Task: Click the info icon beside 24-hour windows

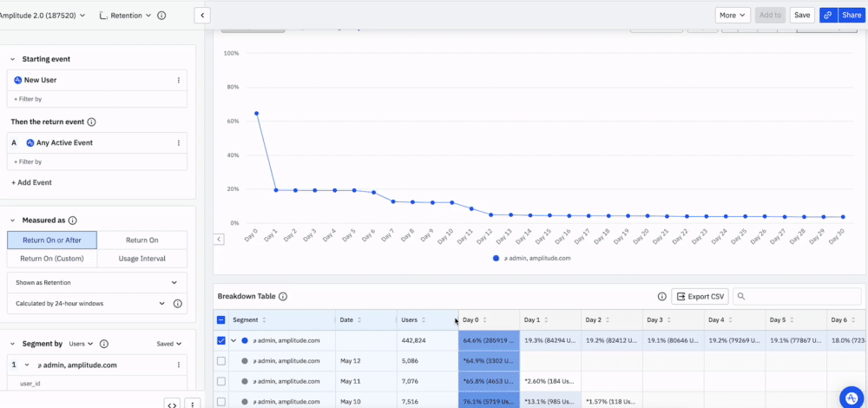Action: pyautogui.click(x=178, y=303)
